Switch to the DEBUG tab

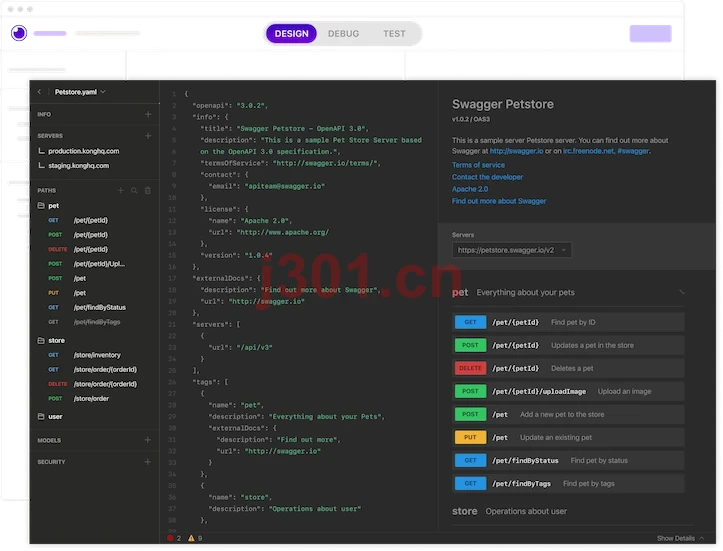tap(344, 34)
